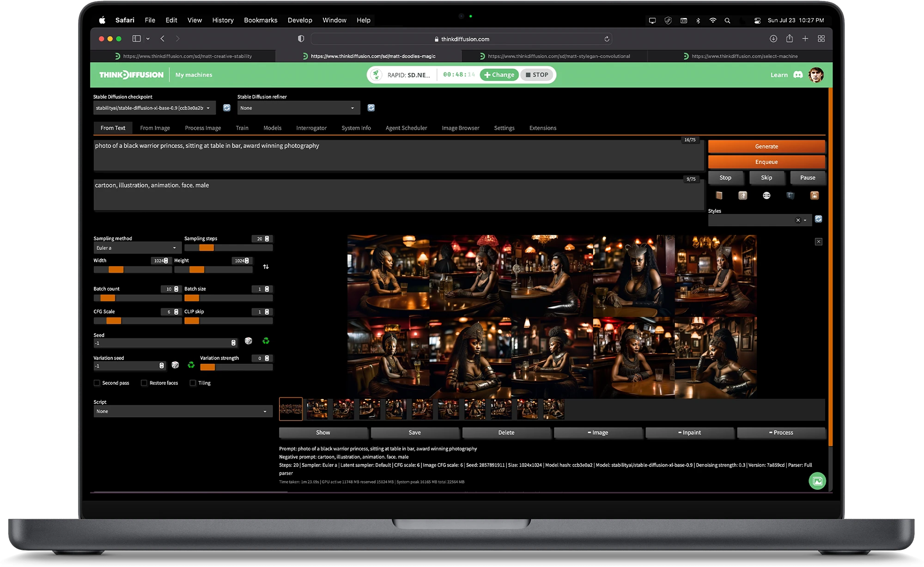Click the variation seed dice icon
The width and height of the screenshot is (924, 567).
(x=175, y=365)
